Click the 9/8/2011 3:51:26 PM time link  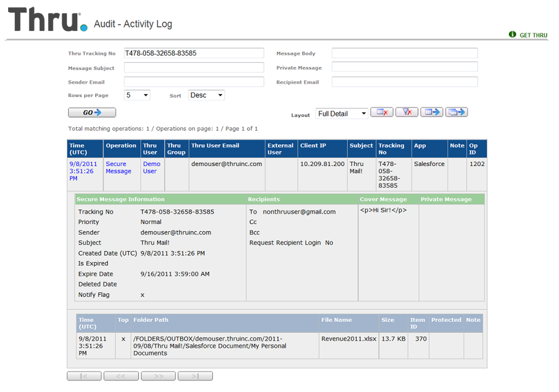click(x=83, y=171)
